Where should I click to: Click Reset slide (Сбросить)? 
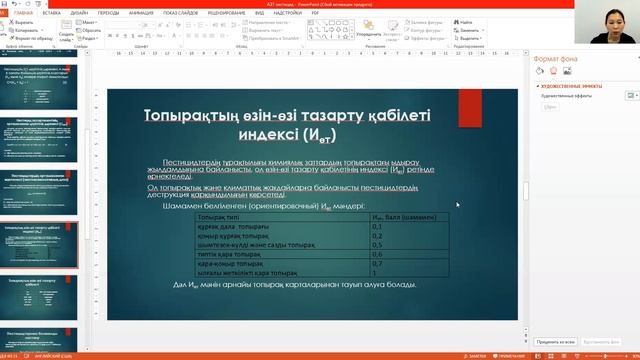coord(89,30)
